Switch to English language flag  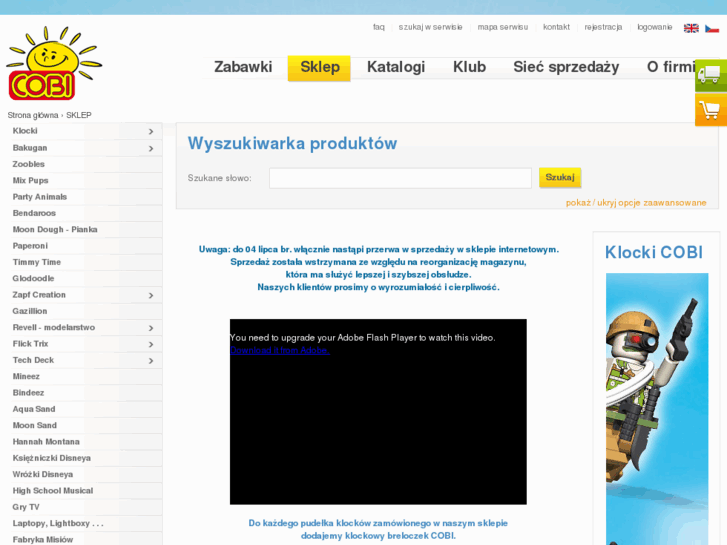pos(691,28)
